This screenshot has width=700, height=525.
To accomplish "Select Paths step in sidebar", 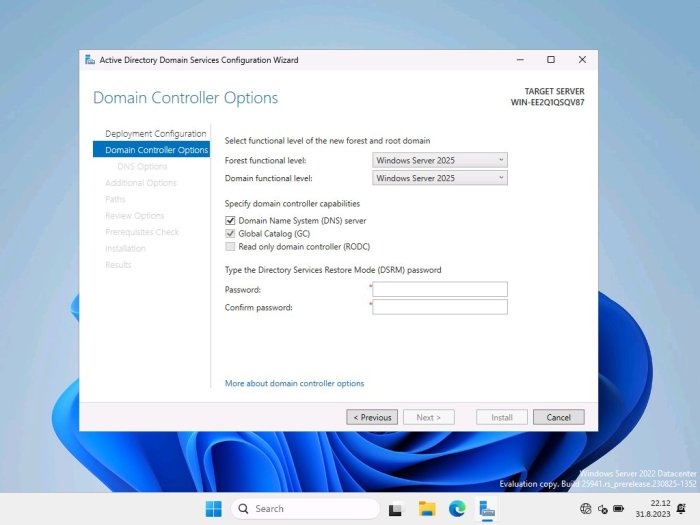I will (115, 199).
